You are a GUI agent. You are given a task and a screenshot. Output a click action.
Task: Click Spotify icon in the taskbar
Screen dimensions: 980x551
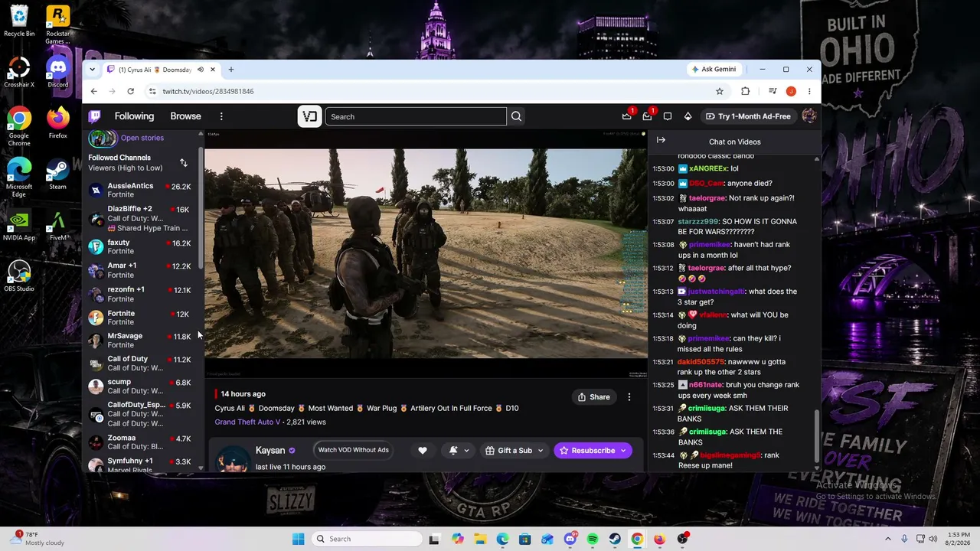(593, 539)
